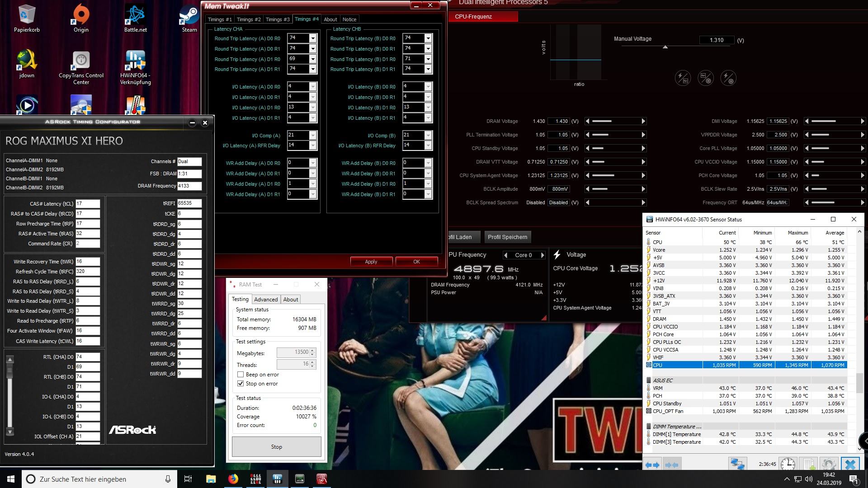Select the CPU-Frequenz tab
The height and width of the screenshot is (488, 868).
pos(483,16)
